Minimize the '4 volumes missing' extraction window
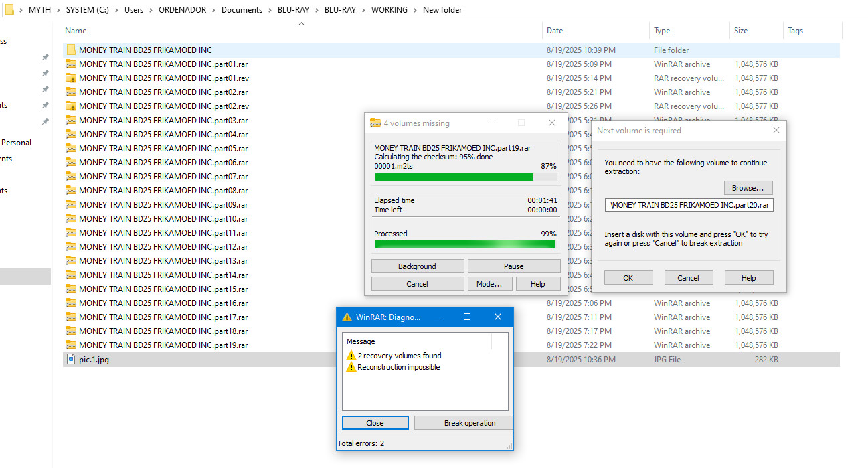Screen dimensions: 868x468 coord(491,123)
